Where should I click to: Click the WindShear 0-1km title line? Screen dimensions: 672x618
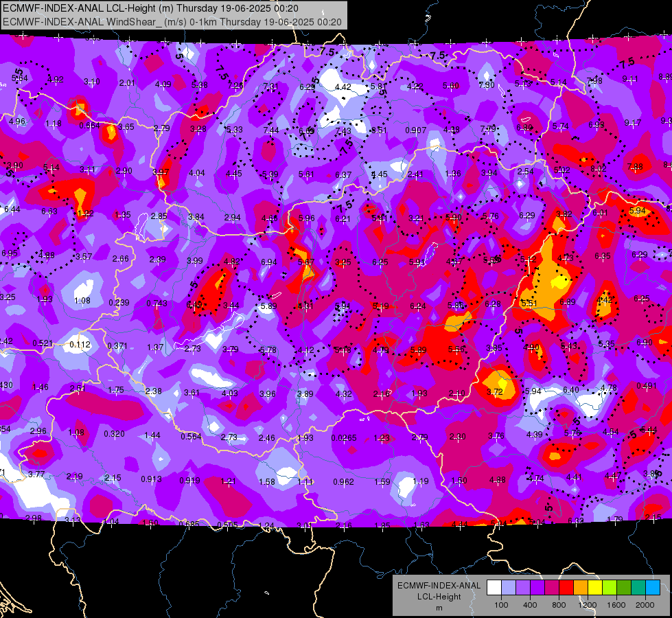(172, 22)
